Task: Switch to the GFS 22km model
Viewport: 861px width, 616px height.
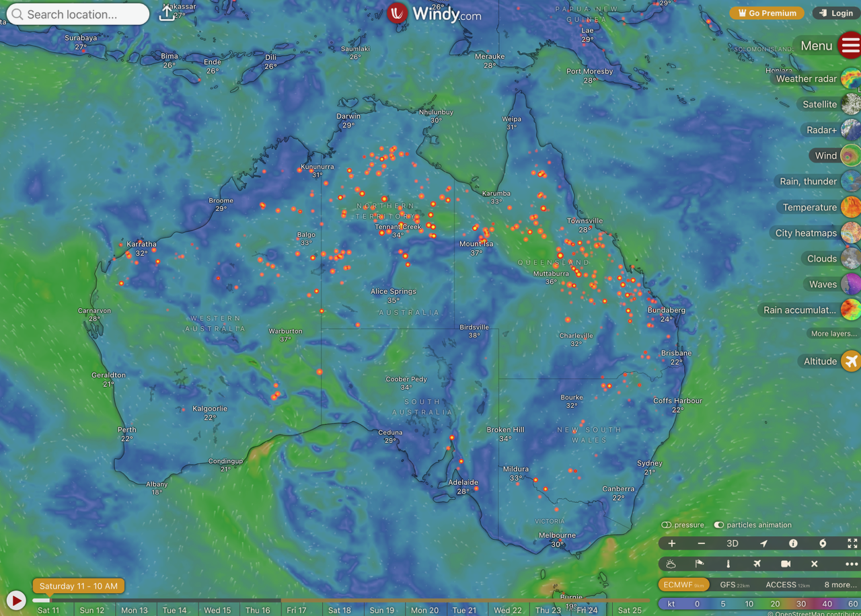Action: [735, 584]
